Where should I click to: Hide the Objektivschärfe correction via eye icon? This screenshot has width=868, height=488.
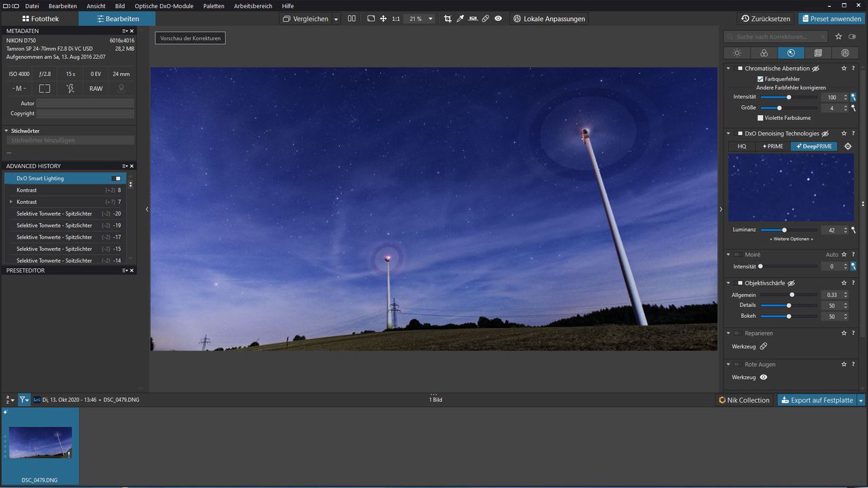click(791, 283)
